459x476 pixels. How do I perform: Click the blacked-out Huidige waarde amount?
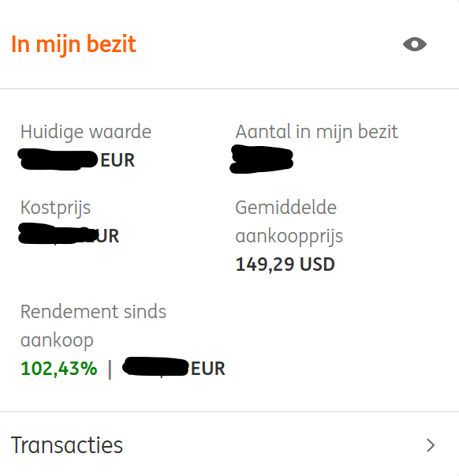(58, 159)
